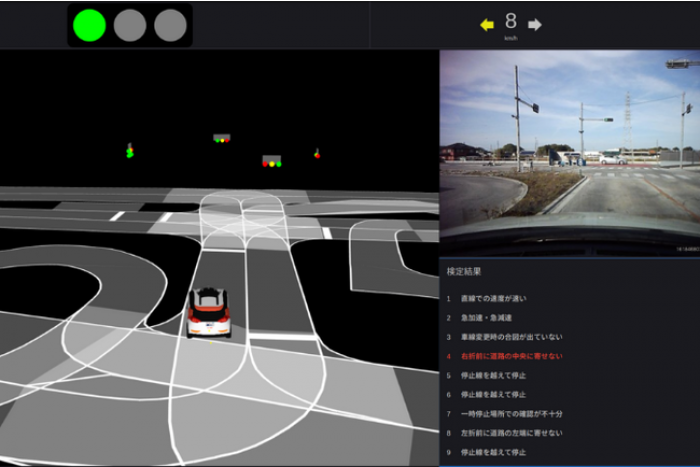
Task: Click the leftmost green signal marker in scene
Action: [129, 151]
